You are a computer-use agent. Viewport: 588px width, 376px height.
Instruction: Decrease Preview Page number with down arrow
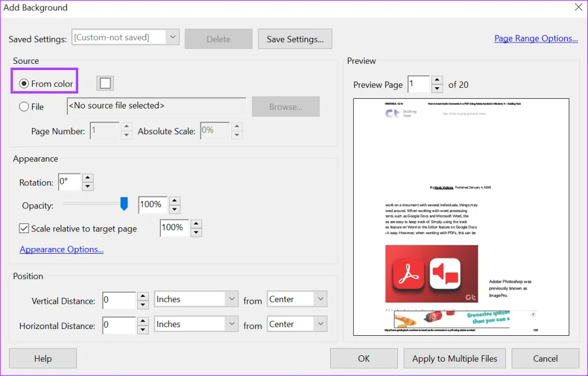click(x=437, y=88)
